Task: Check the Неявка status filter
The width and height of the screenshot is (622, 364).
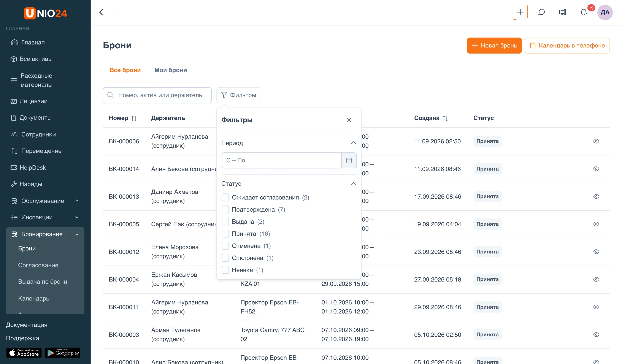Action: (225, 270)
